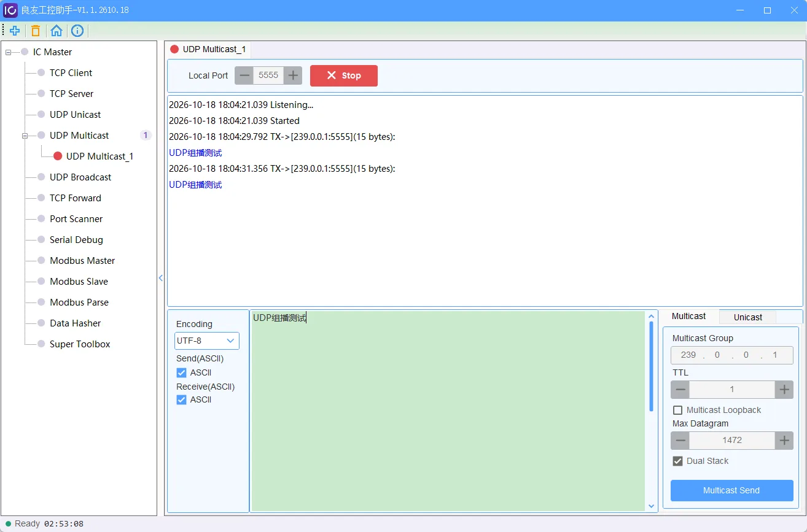The image size is (807, 532).
Task: Select UDP Multicast_1 child node in tree
Action: [x=99, y=156]
